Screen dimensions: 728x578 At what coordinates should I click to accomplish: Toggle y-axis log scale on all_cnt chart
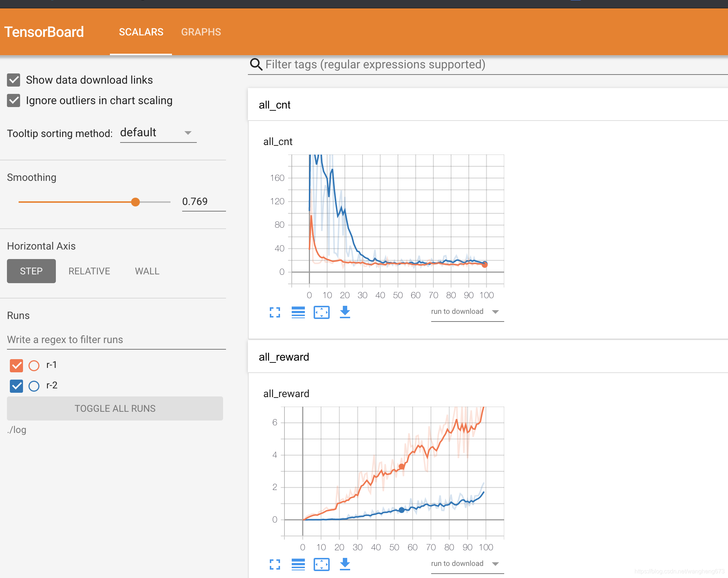(x=298, y=312)
